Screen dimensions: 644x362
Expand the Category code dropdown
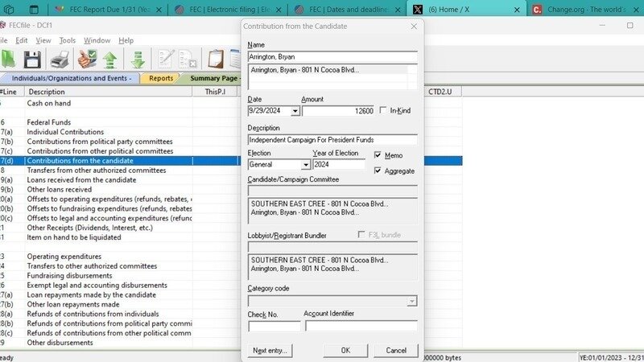(411, 301)
